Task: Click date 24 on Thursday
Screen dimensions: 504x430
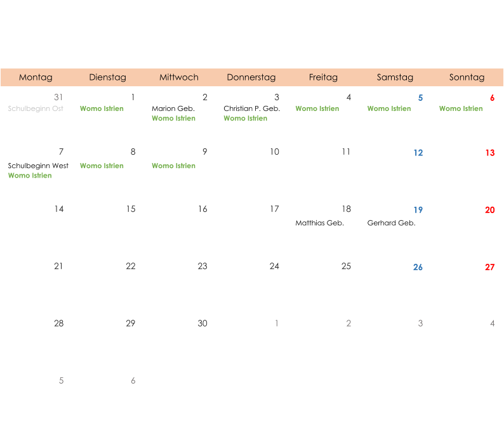Action: [x=274, y=266]
